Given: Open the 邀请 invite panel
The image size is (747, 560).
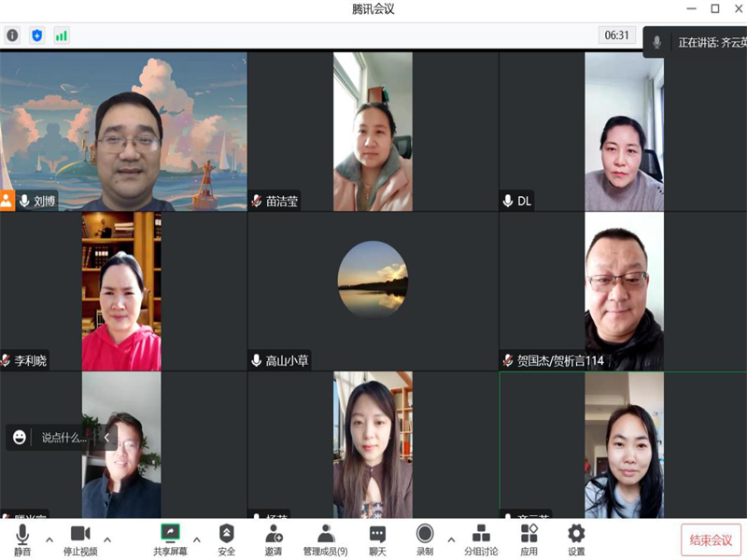Looking at the screenshot, I should point(273,539).
